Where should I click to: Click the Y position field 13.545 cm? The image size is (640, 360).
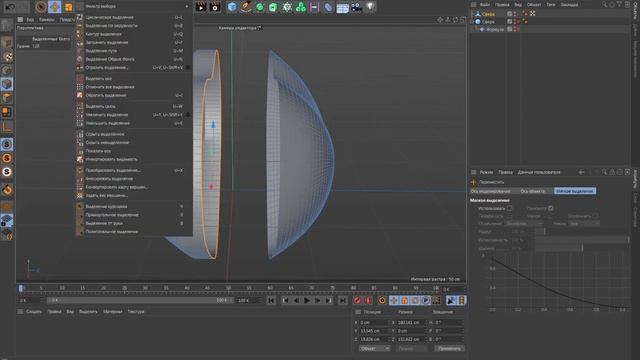tap(373, 331)
